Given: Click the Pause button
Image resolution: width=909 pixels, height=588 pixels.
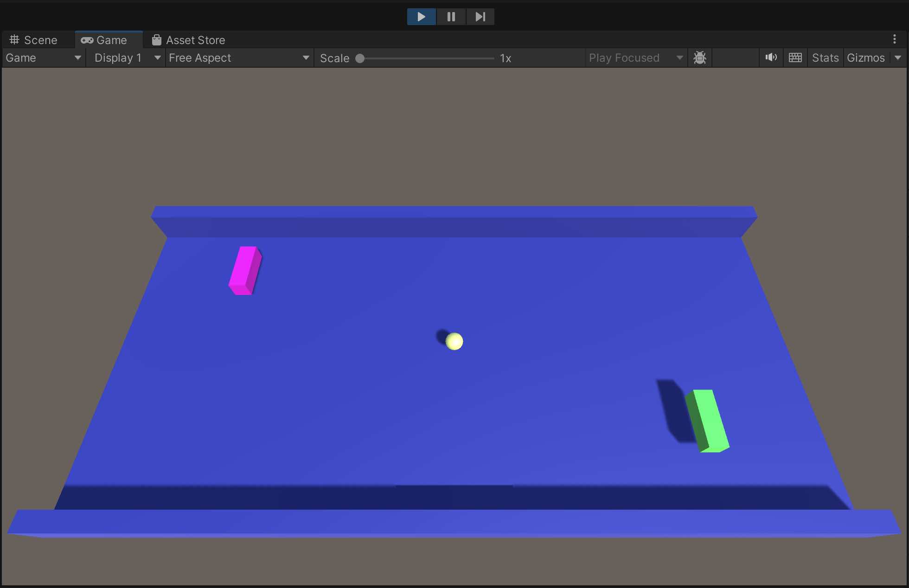Looking at the screenshot, I should [451, 17].
